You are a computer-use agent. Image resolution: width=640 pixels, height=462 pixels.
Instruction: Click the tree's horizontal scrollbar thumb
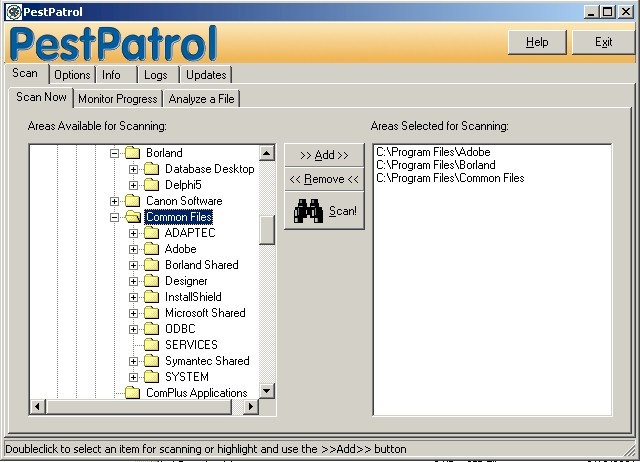[x=139, y=406]
